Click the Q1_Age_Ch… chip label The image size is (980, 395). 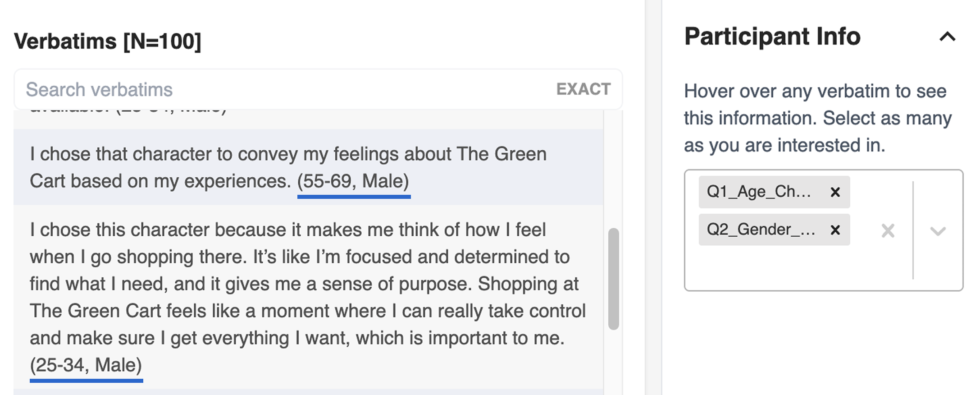[759, 192]
